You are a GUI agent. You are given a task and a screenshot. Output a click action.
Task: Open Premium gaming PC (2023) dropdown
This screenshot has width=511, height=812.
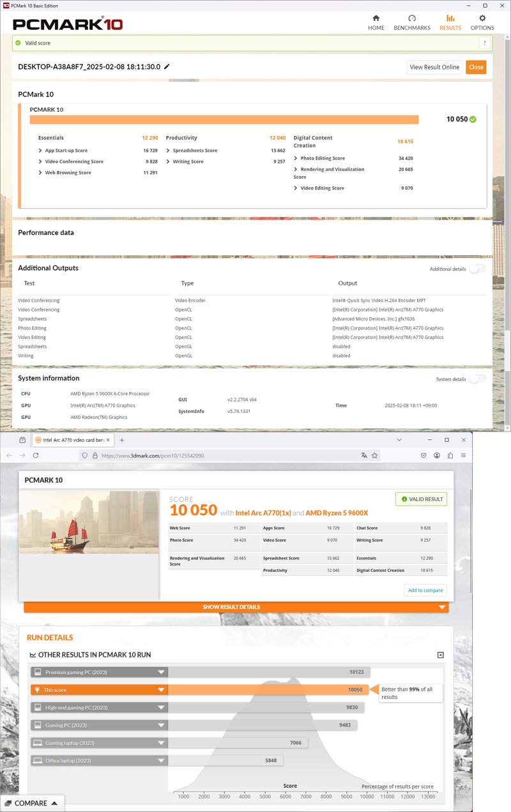click(x=161, y=672)
